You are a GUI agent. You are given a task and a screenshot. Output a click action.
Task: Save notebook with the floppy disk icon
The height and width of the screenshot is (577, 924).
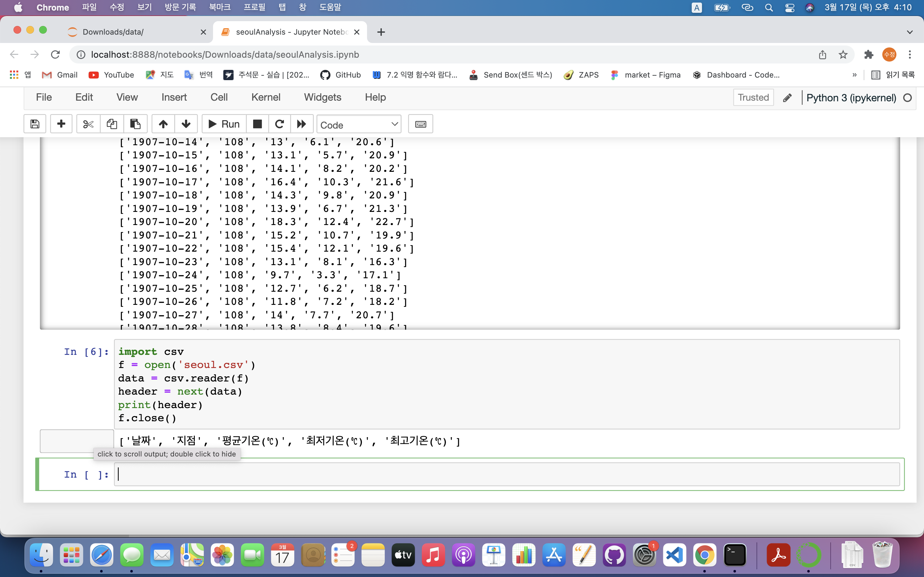pyautogui.click(x=35, y=124)
